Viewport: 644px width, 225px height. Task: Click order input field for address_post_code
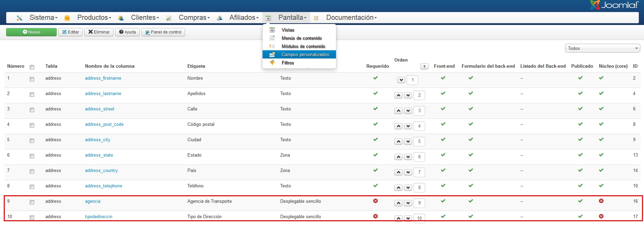[x=419, y=126]
